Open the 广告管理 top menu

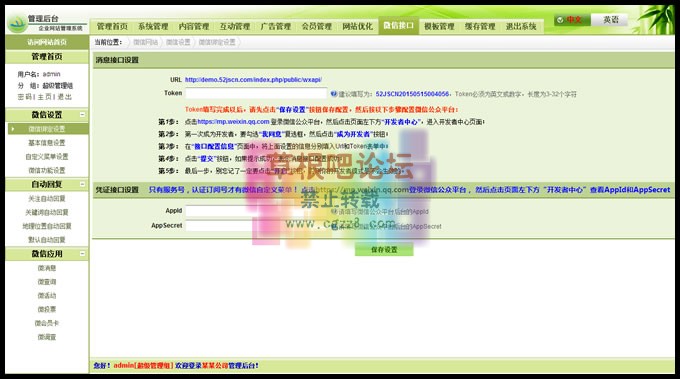coord(276,26)
